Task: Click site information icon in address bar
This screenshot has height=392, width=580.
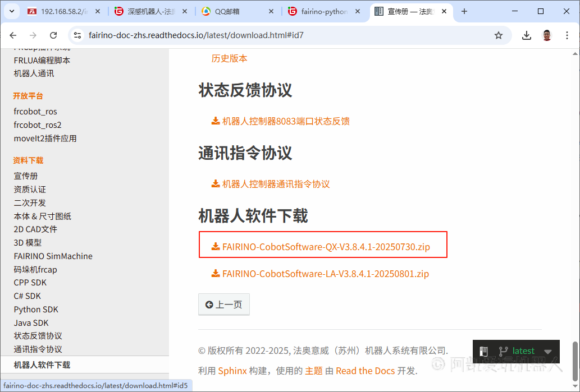Action: [79, 35]
